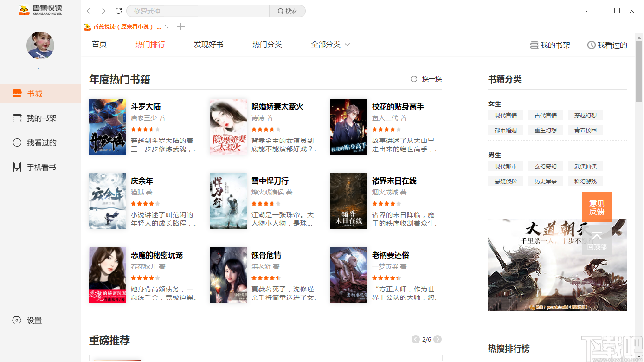Open the 斗罗大陆 book cover

coord(108,127)
